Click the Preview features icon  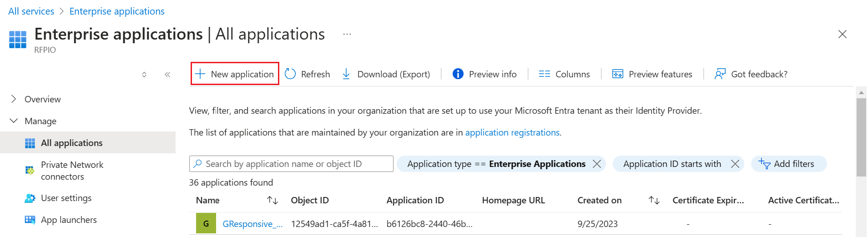point(618,74)
